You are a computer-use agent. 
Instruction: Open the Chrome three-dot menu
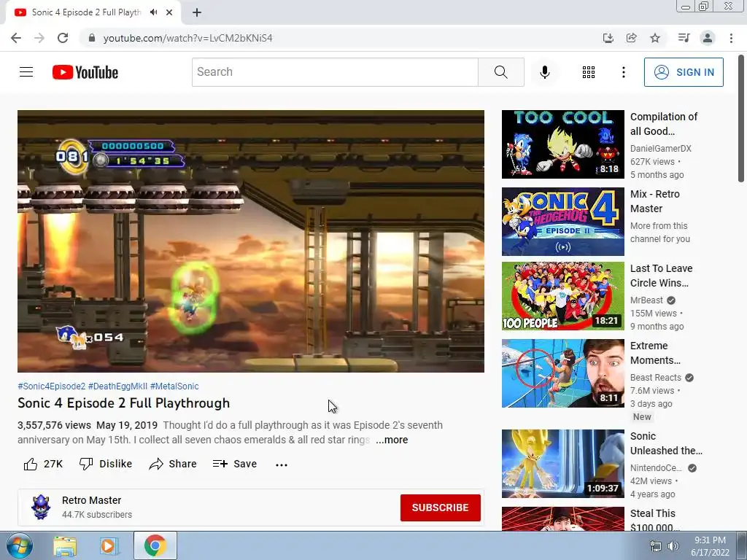click(x=731, y=38)
